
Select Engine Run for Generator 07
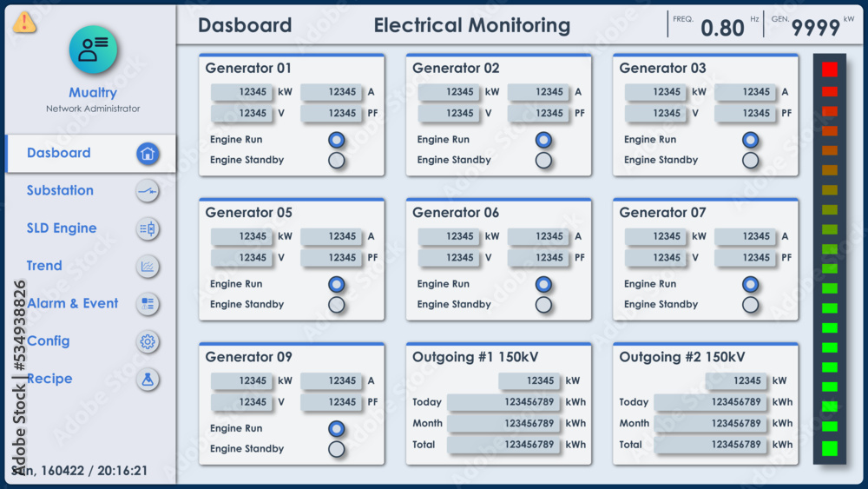click(750, 284)
